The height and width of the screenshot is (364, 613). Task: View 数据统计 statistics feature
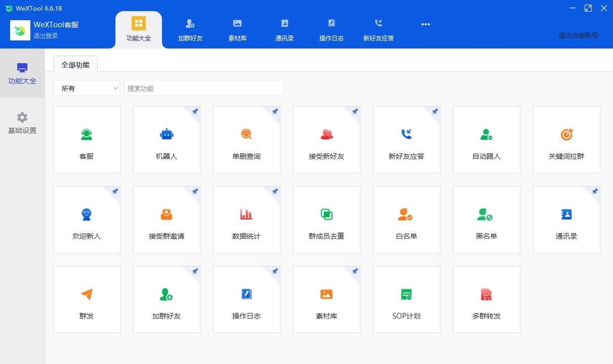[247, 219]
